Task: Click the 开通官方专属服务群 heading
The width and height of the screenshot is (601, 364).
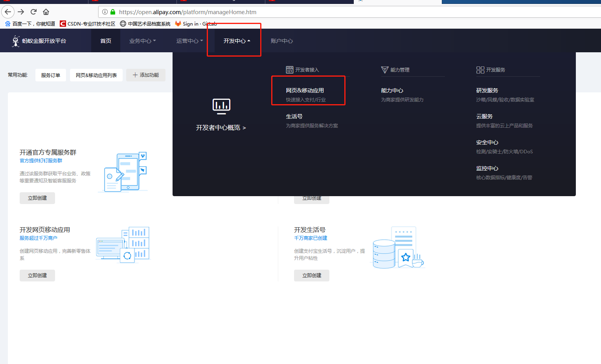Action: click(48, 153)
